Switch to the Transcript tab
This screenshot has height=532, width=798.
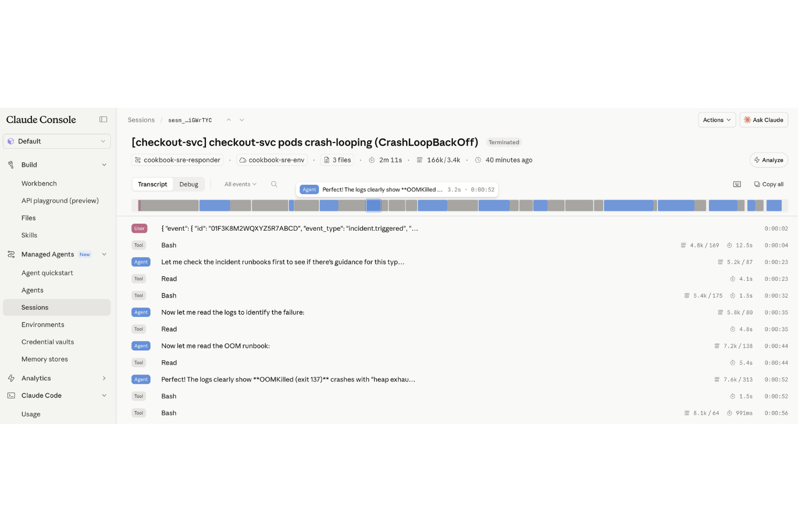(153, 184)
